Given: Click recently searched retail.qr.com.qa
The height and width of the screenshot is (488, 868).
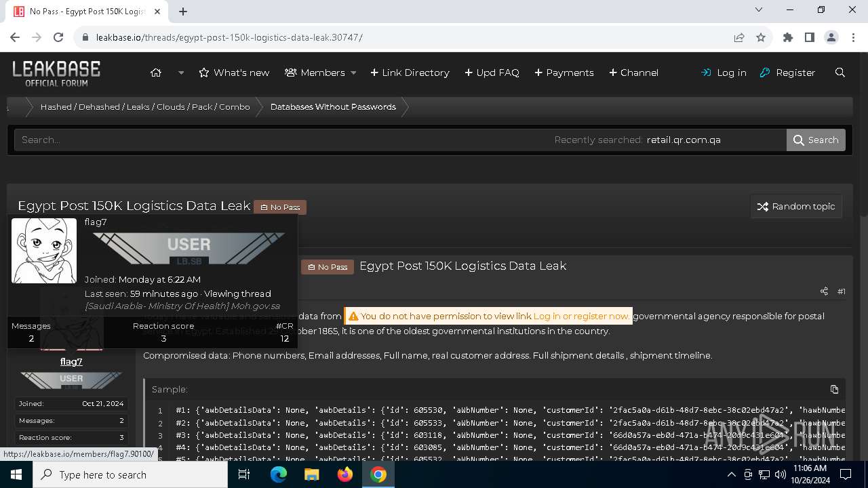Looking at the screenshot, I should pos(684,140).
